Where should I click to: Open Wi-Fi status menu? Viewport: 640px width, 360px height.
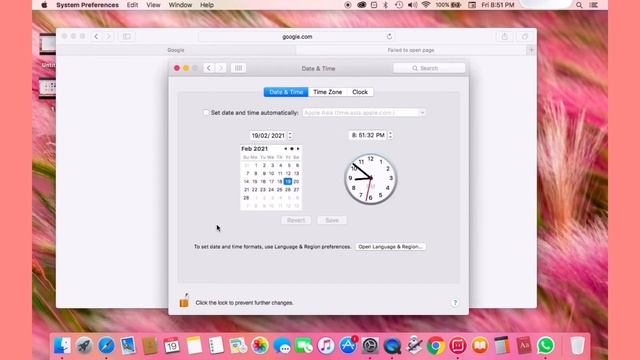[x=426, y=5]
